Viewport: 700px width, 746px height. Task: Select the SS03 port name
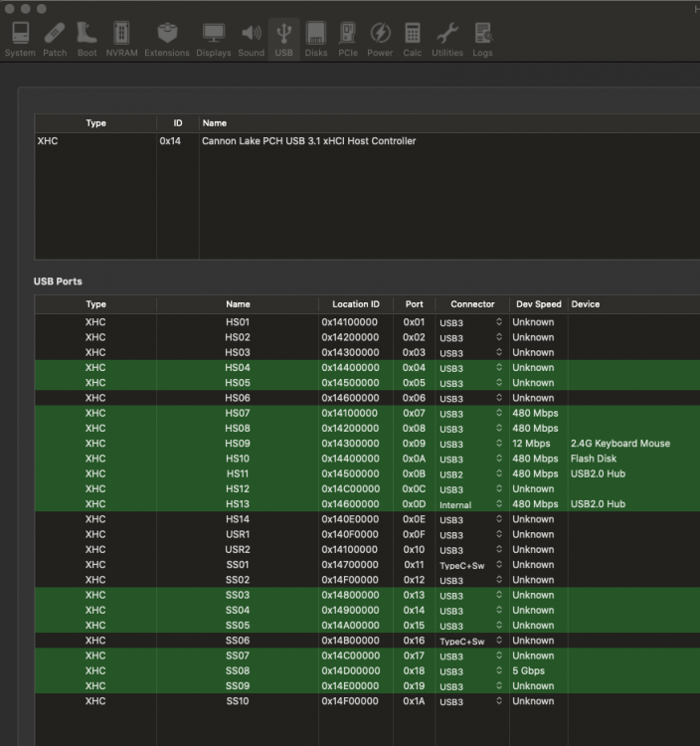[238, 595]
